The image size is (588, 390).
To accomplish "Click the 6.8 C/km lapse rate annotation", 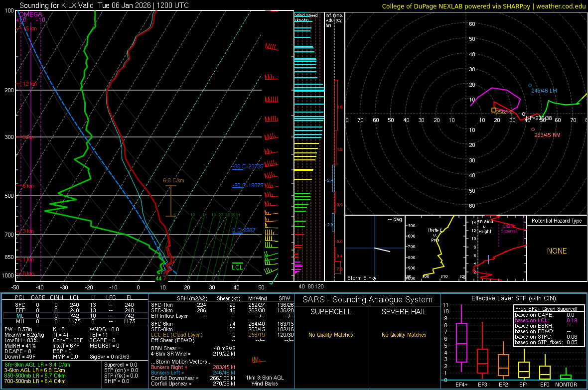I will [x=173, y=180].
